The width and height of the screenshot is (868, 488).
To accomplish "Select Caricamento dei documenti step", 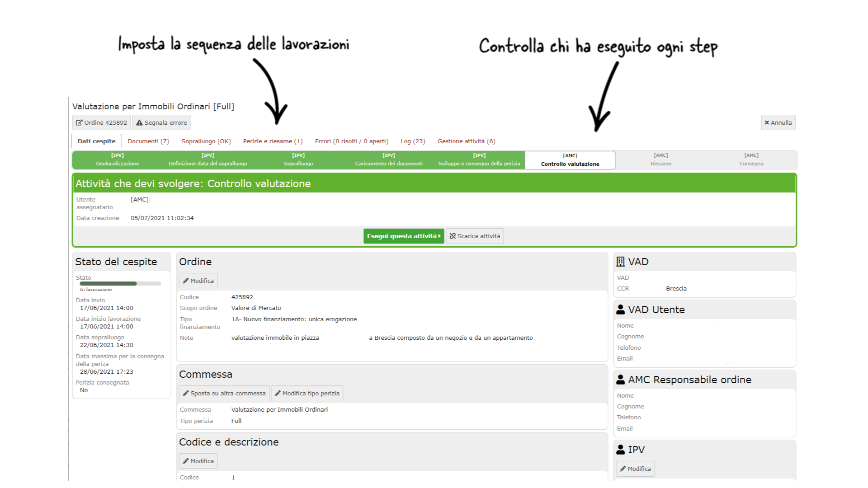I will [x=389, y=160].
